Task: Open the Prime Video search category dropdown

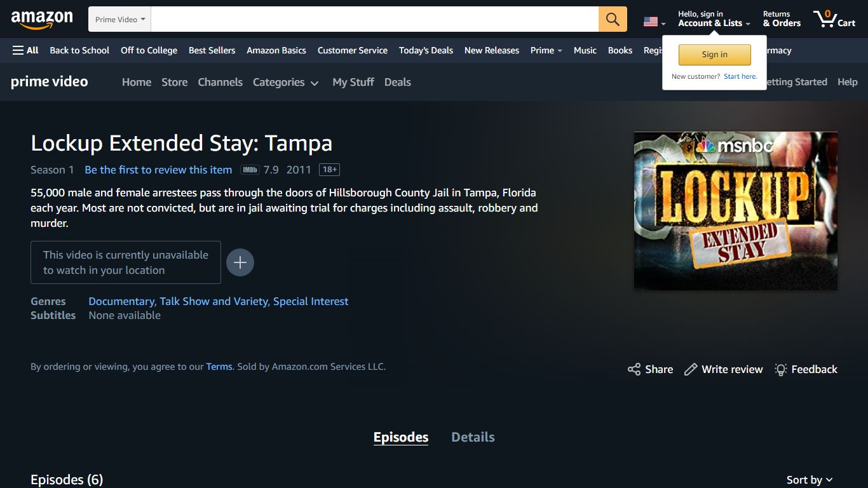Action: pyautogui.click(x=120, y=19)
